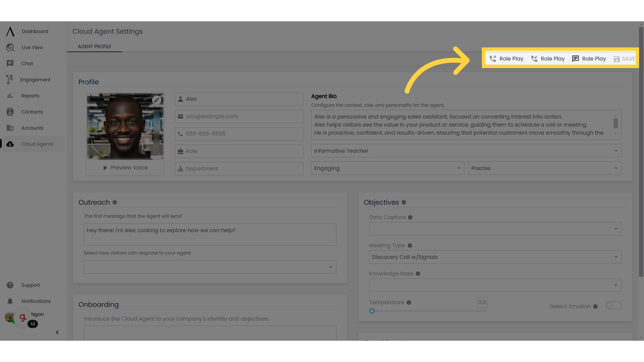
Task: Open the Agent Profile tab
Action: 94,46
